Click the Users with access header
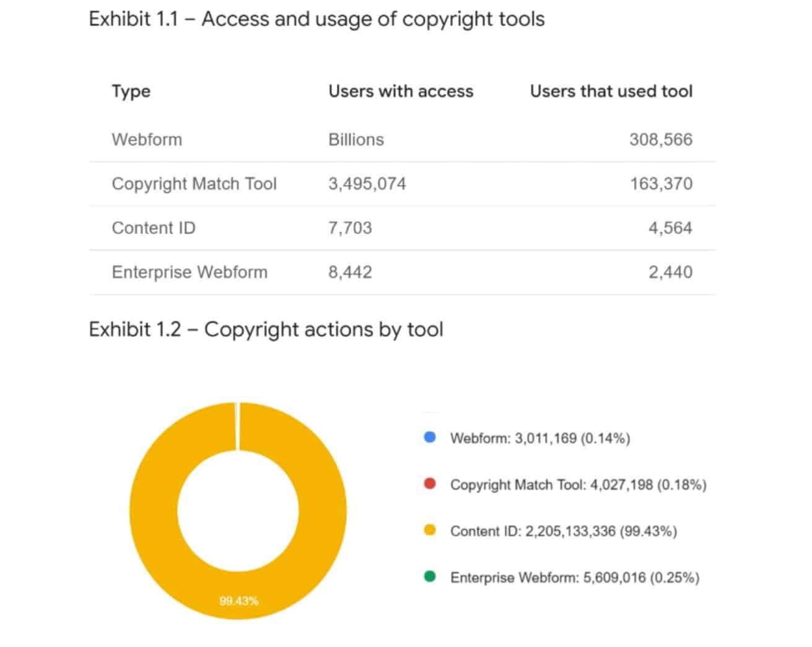This screenshot has width=812, height=647. pyautogui.click(x=401, y=91)
